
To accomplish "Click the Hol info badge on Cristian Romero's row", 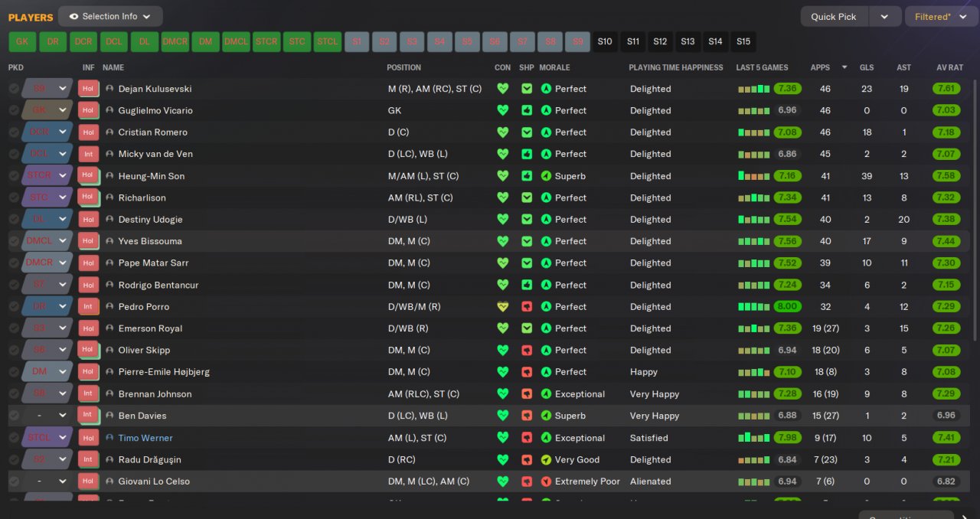I will 88,132.
